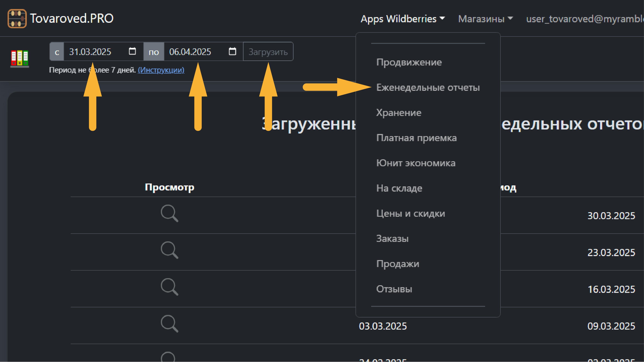Open the start date calendar picker
Screen dimensions: 644x362
click(x=132, y=51)
